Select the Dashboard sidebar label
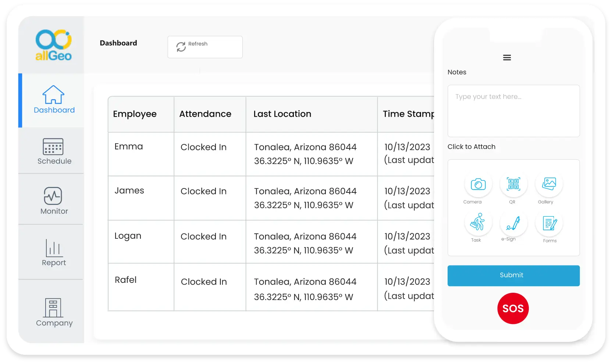This screenshot has width=612, height=364. click(x=54, y=110)
